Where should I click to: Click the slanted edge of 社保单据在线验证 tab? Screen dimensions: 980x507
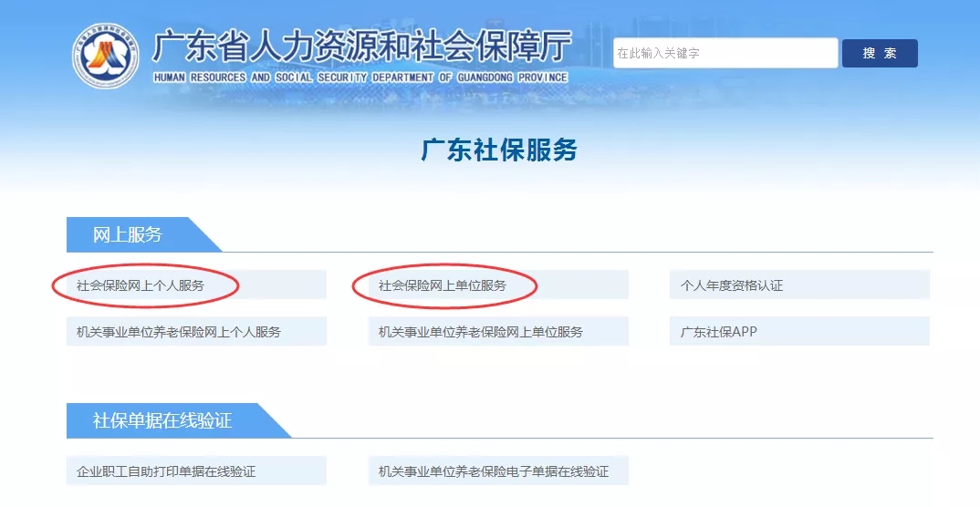(274, 422)
